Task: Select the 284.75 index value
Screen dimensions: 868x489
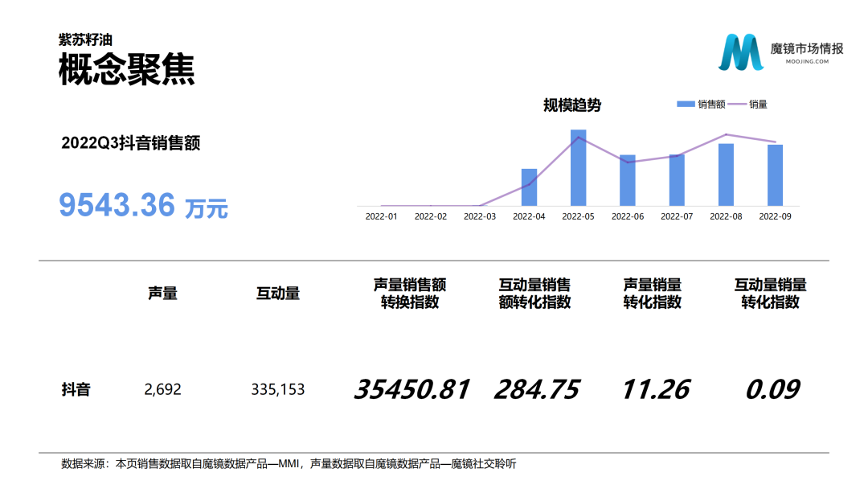Action: (537, 389)
